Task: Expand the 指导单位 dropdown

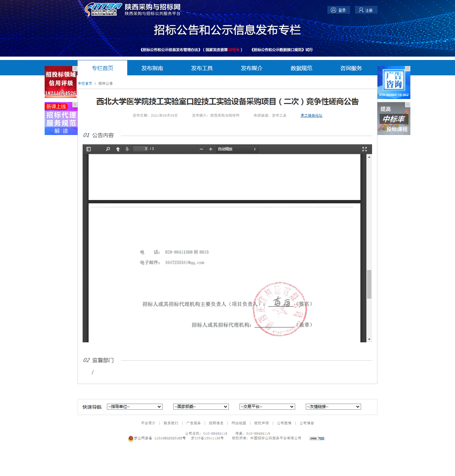Action: [x=135, y=407]
